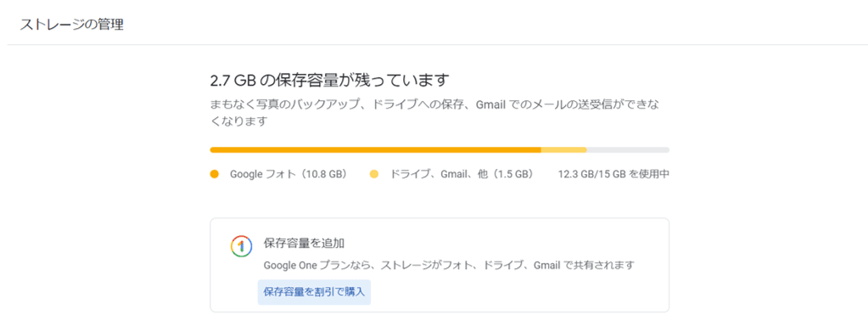Click the 2.7 GB の保存容量が残っています heading
The image size is (868, 331).
click(x=329, y=81)
